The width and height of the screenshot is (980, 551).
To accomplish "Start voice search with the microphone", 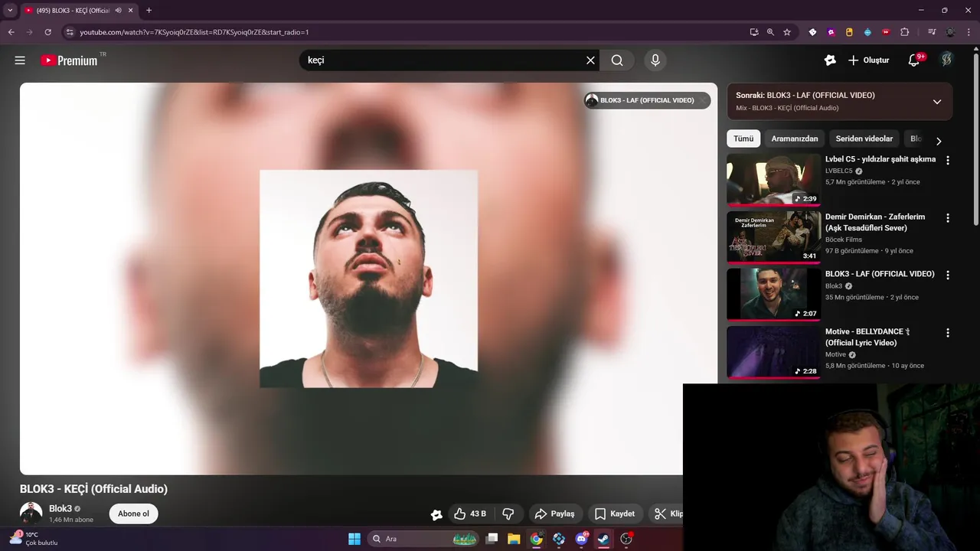I will pyautogui.click(x=655, y=60).
